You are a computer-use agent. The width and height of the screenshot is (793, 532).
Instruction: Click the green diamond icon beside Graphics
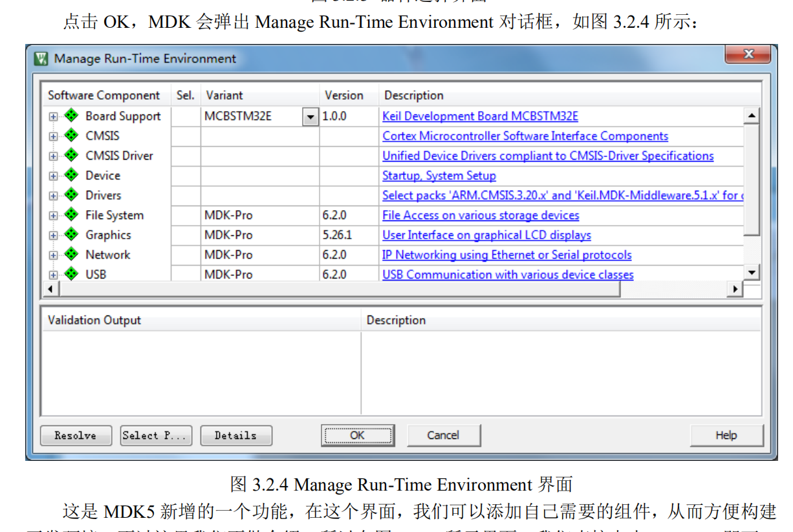tap(71, 235)
